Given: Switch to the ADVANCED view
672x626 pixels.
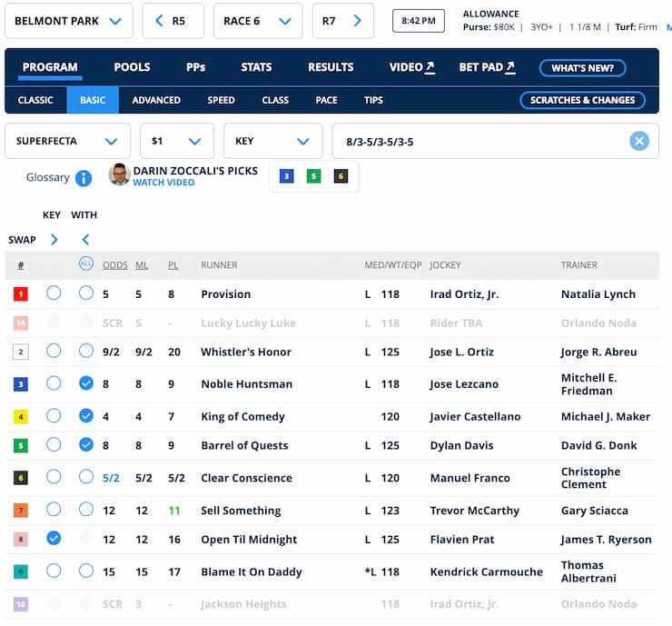Looking at the screenshot, I should click(x=156, y=100).
